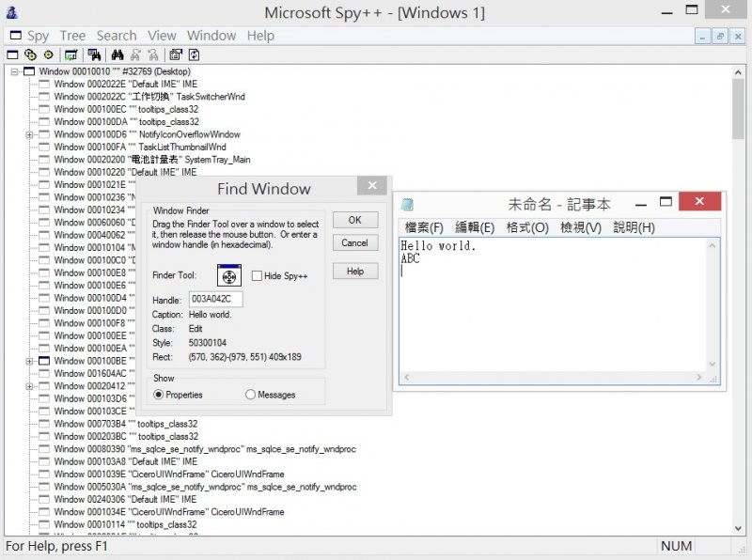The height and width of the screenshot is (560, 752).
Task: Expand the NotifyIconOverflowWindow node
Action: pos(29,134)
